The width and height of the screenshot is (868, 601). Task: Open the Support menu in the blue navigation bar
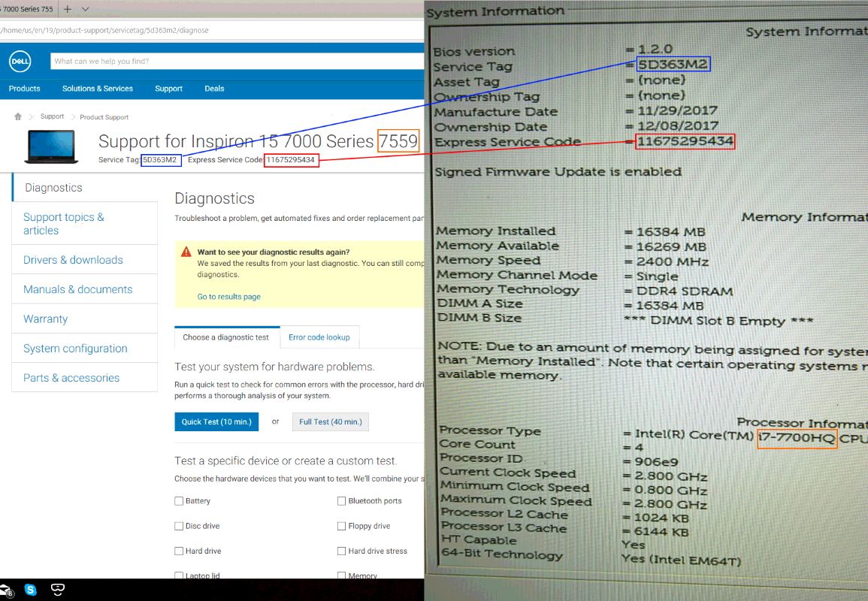pos(169,89)
